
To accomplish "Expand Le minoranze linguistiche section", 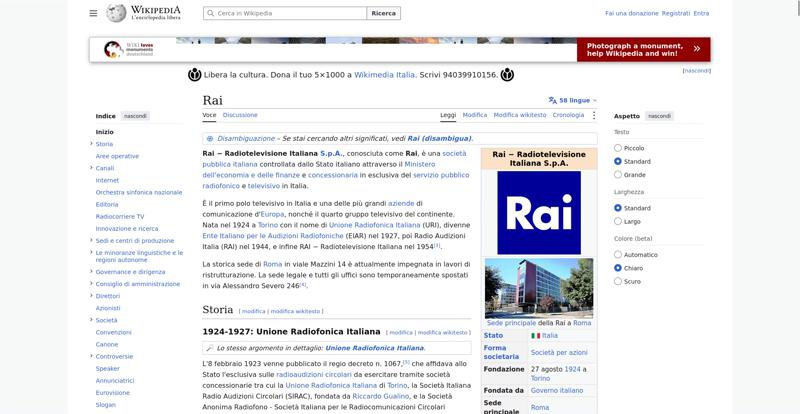I will coord(91,253).
